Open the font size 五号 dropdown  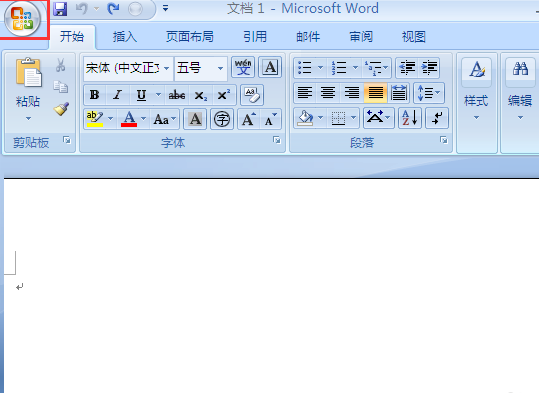point(220,68)
